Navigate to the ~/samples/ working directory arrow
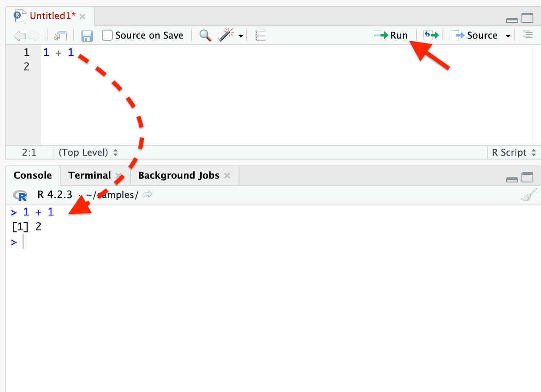The width and height of the screenshot is (541, 392). click(x=147, y=195)
